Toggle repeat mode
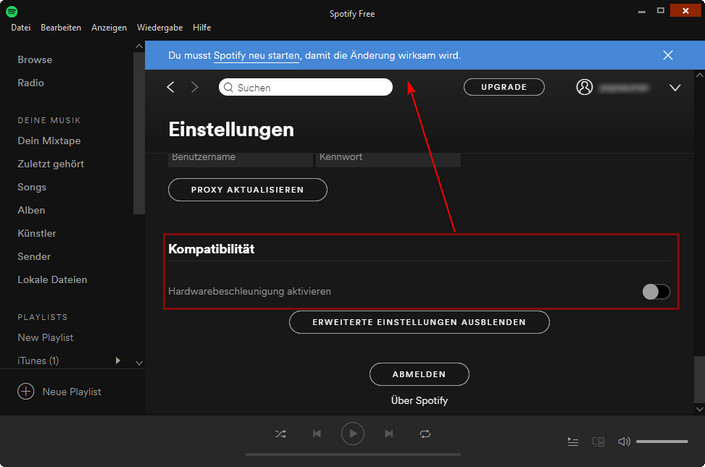 425,434
